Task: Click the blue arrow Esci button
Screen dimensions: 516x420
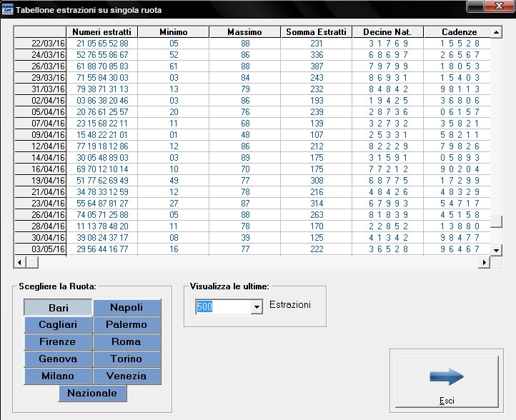Action: click(447, 381)
